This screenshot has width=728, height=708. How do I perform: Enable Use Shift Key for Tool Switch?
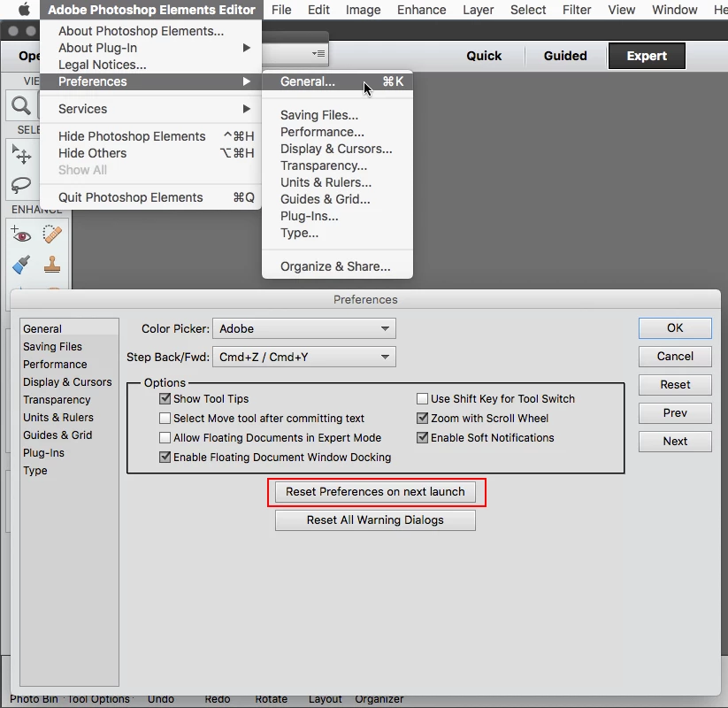pyautogui.click(x=422, y=398)
